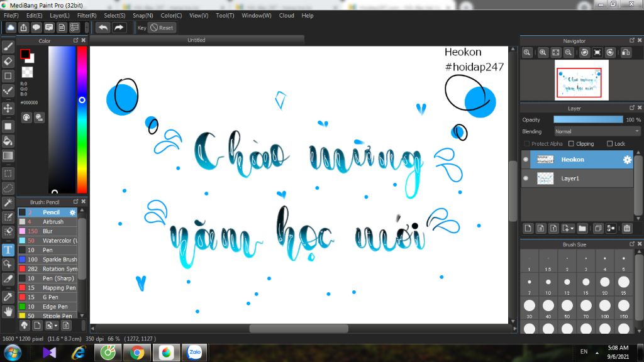Open the Filter menu
This screenshot has height=362, width=644.
coord(87,16)
